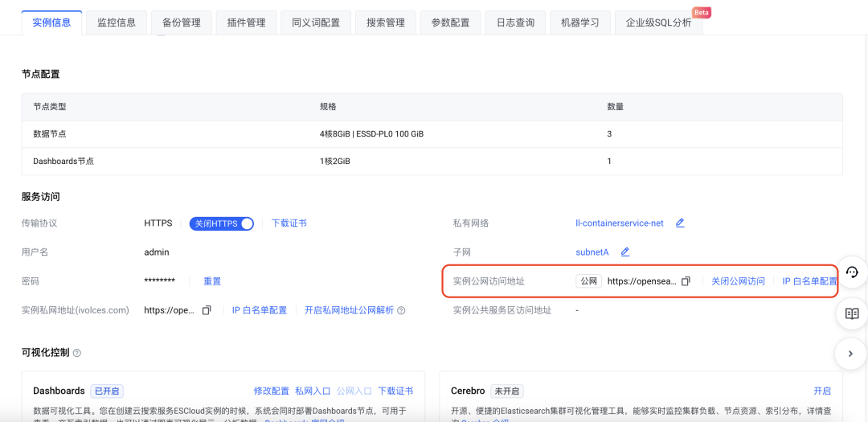The image size is (868, 422).
Task: Click 开启 to enable Cerebro
Action: tap(822, 391)
